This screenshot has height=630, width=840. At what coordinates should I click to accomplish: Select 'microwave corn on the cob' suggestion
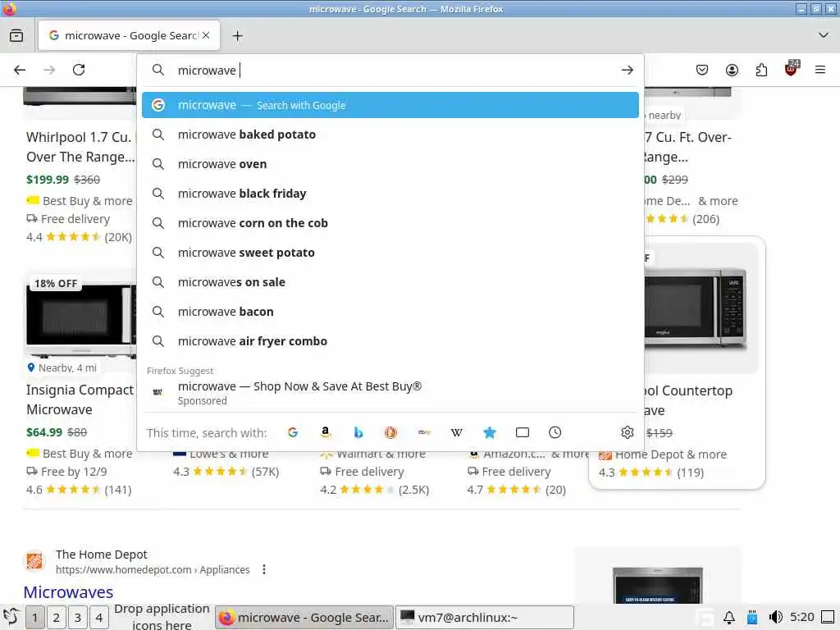[x=390, y=223]
